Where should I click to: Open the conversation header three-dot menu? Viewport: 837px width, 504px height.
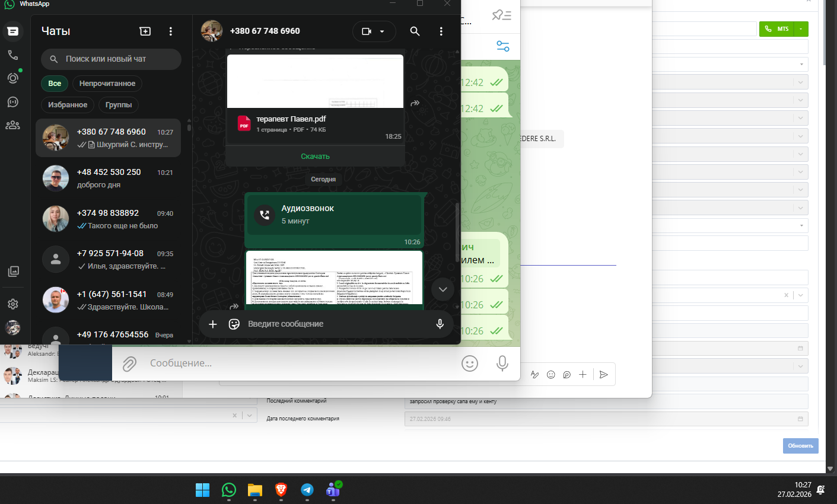click(x=441, y=31)
